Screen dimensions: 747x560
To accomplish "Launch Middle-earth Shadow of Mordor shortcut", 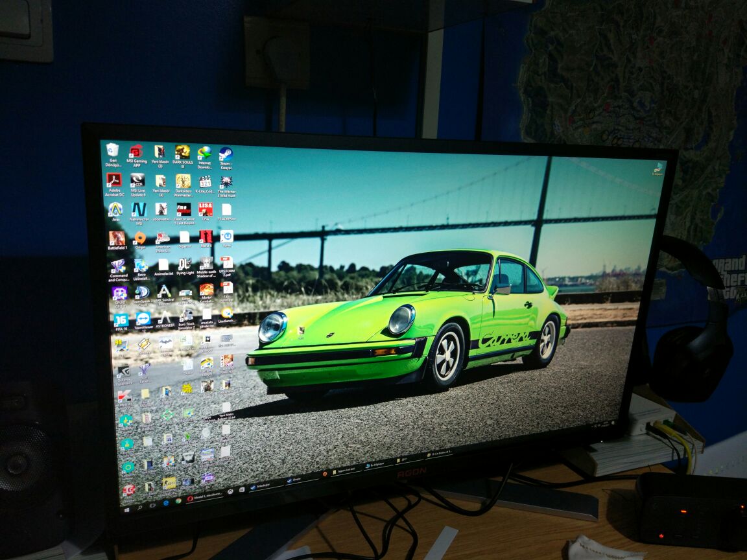I will click(x=206, y=268).
